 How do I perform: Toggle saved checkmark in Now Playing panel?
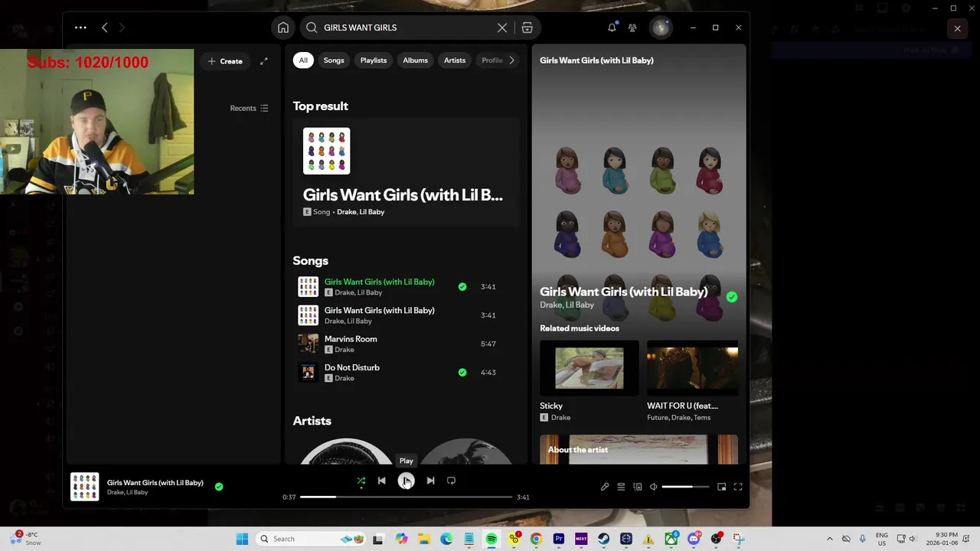[x=732, y=297]
